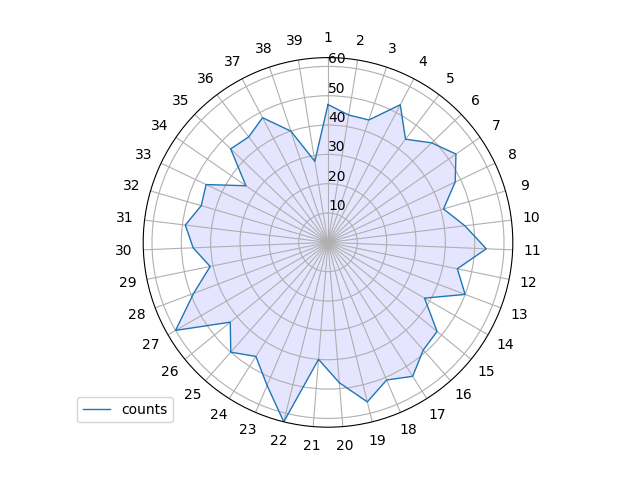This screenshot has height=480, width=640.
Task: Click the angular label '4'
Action: pyautogui.click(x=423, y=61)
